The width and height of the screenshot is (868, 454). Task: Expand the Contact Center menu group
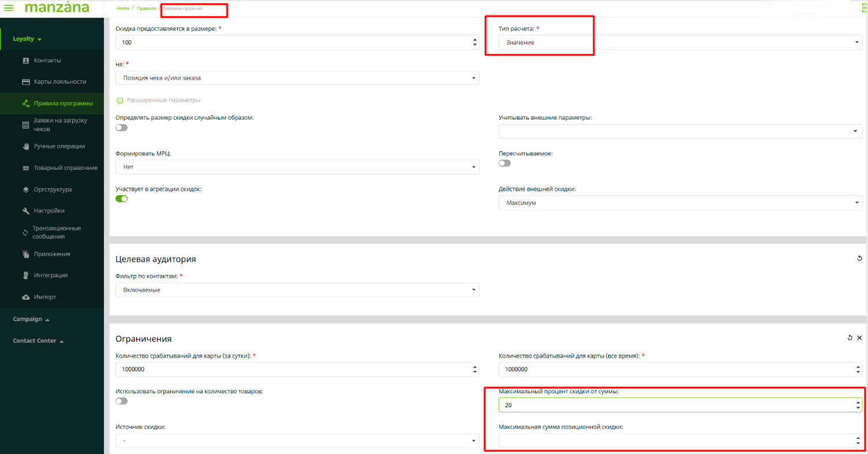38,341
